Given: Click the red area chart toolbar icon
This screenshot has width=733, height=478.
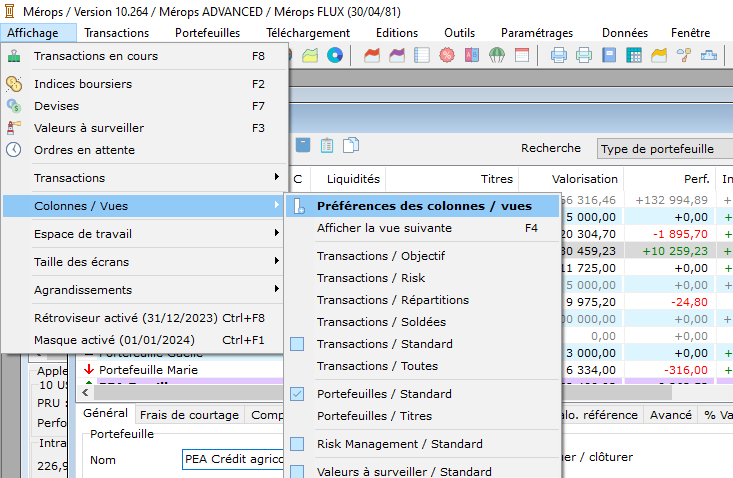Looking at the screenshot, I should [x=372, y=56].
